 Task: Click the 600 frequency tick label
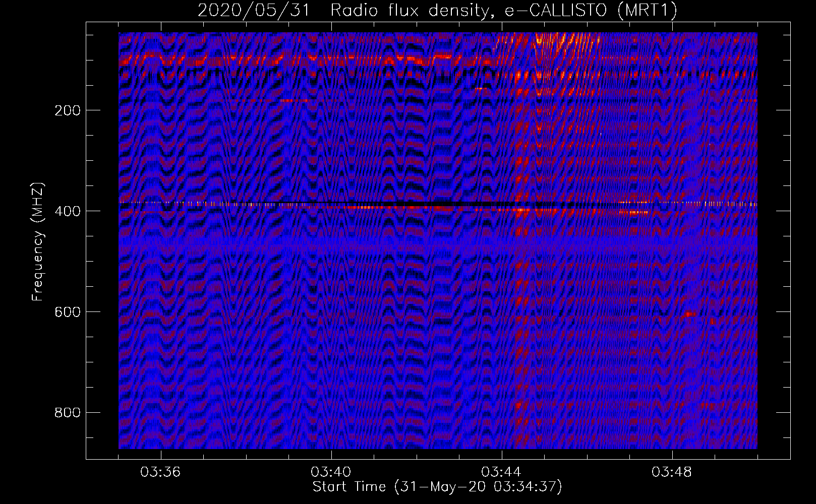click(x=68, y=312)
